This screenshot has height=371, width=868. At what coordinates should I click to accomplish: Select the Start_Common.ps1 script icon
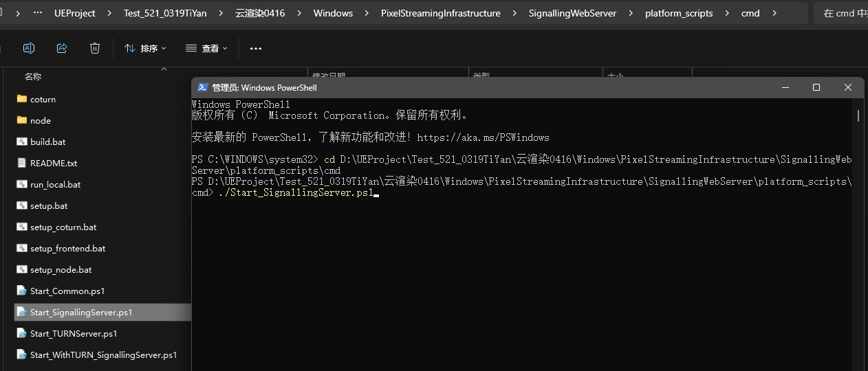coord(21,291)
